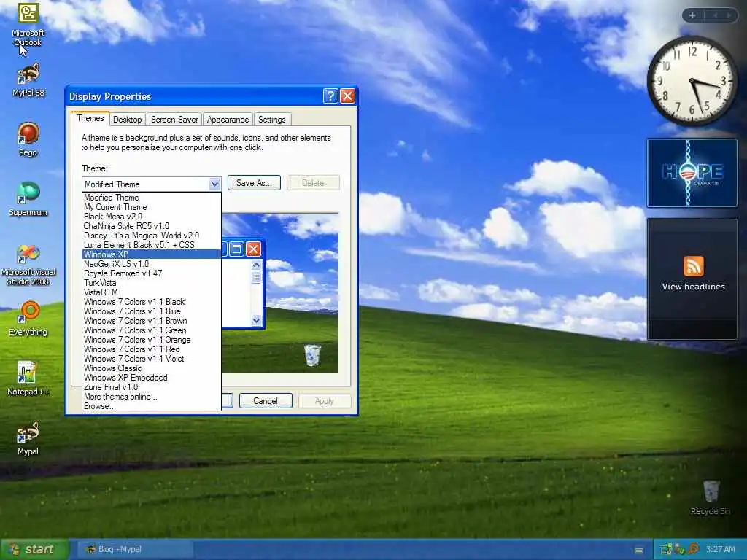The height and width of the screenshot is (560, 747).
Task: Click the second system tray icon
Action: point(680,550)
